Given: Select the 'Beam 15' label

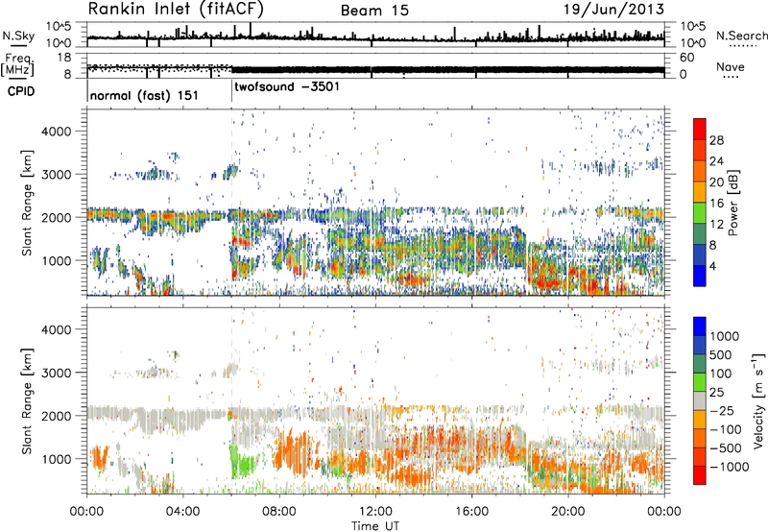Looking at the screenshot, I should [374, 11].
